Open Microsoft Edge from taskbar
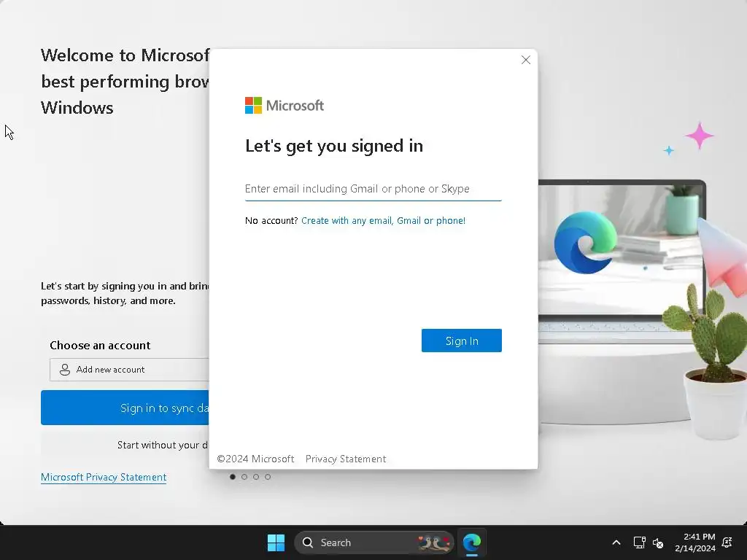Image resolution: width=747 pixels, height=560 pixels. coord(472,542)
